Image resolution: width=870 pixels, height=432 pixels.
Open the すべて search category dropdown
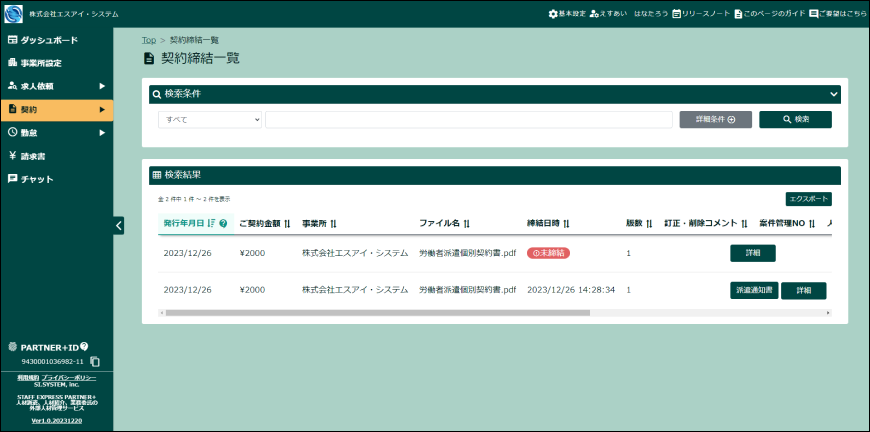pos(210,120)
